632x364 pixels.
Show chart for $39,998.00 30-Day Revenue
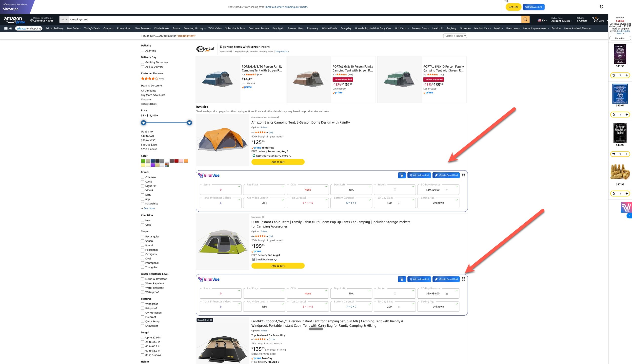tap(447, 293)
